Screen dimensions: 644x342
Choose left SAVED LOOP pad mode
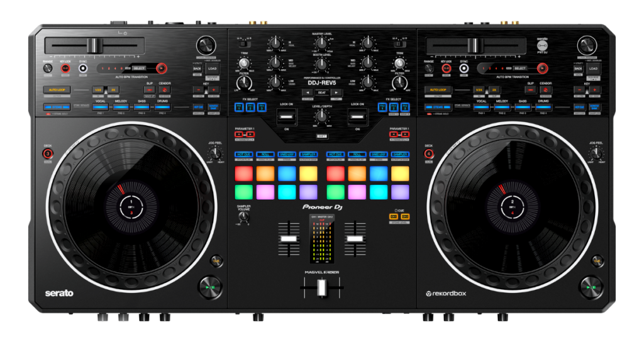(x=287, y=155)
